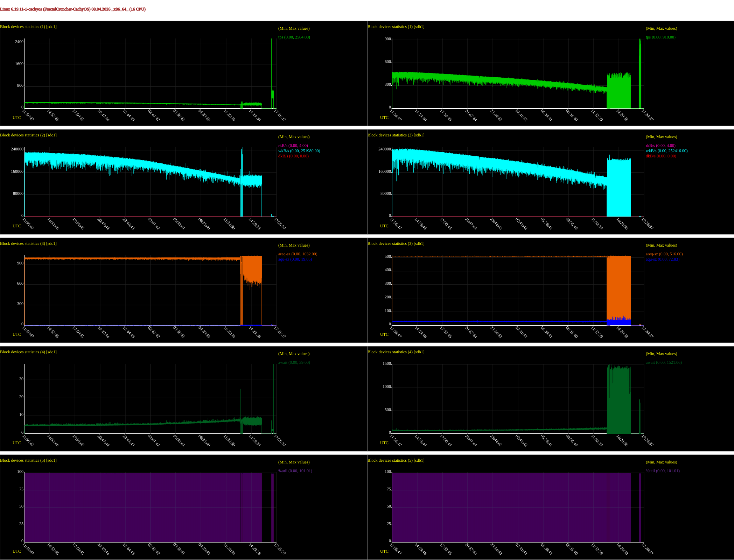Click '(Min, Max values)' in sdb1 statistics (1)
The width and height of the screenshot is (734, 560).
661,28
